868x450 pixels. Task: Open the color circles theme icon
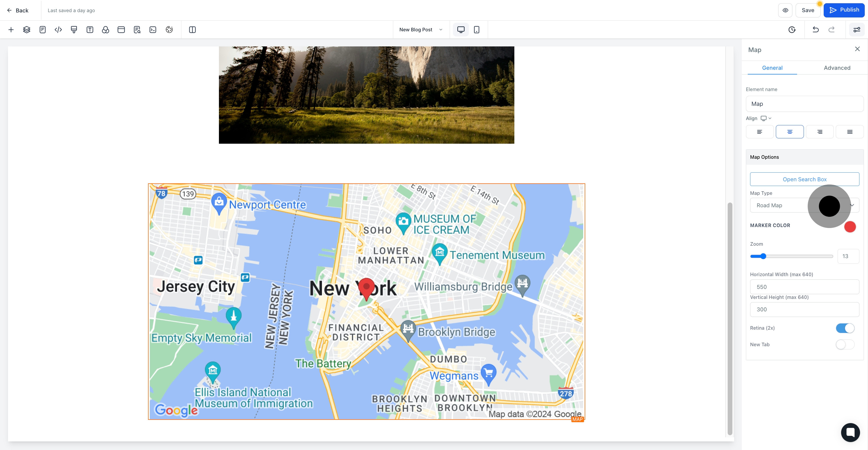pyautogui.click(x=105, y=30)
